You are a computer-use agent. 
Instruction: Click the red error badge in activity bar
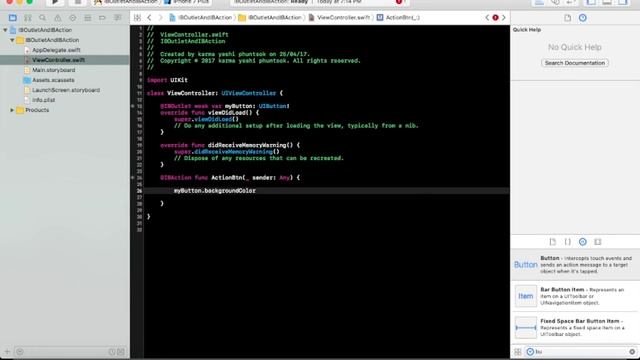(399, 2)
